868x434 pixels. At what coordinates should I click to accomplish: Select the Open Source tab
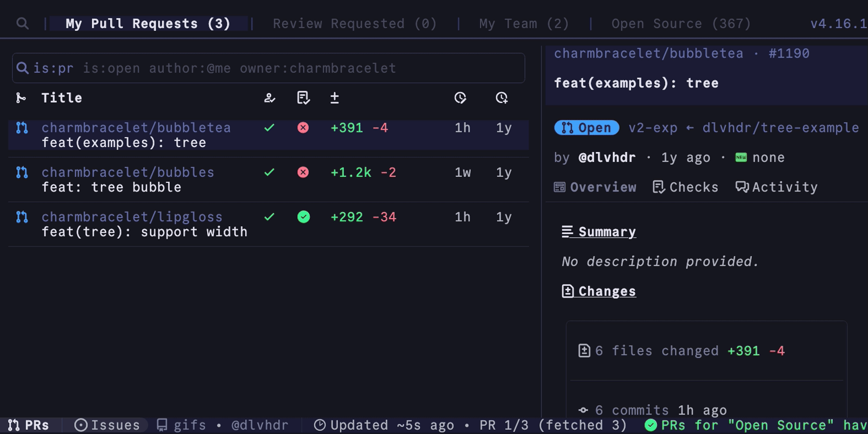pyautogui.click(x=681, y=23)
